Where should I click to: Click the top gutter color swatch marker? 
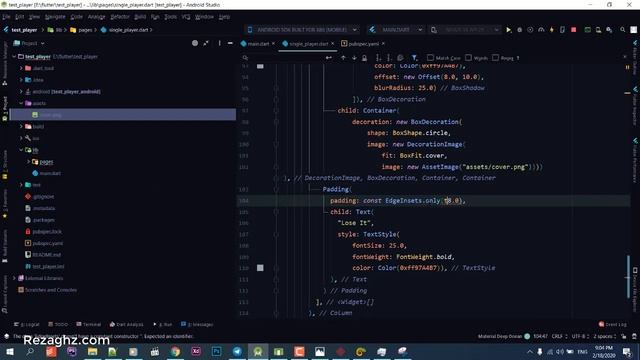point(260,66)
